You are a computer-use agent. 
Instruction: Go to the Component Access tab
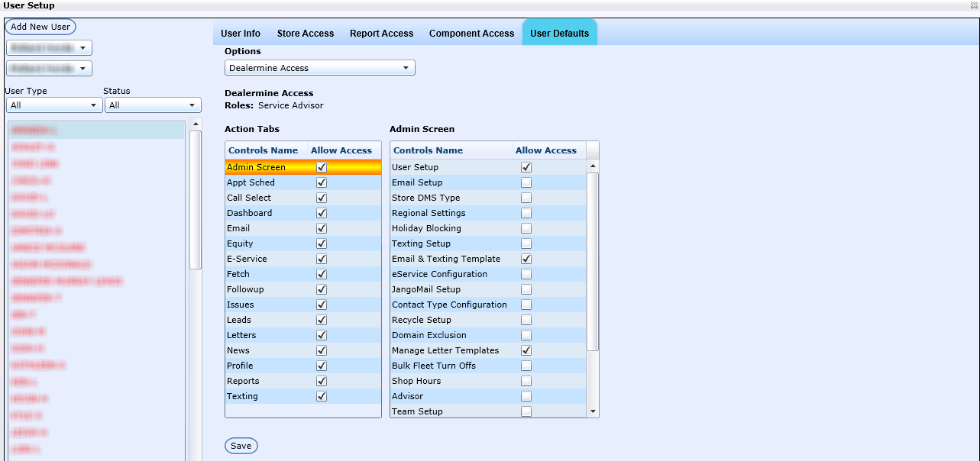(x=471, y=34)
